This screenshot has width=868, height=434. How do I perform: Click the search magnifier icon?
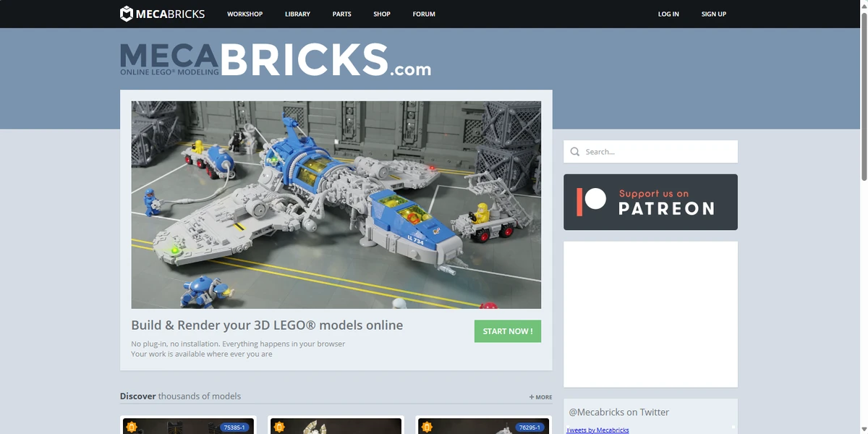point(574,151)
